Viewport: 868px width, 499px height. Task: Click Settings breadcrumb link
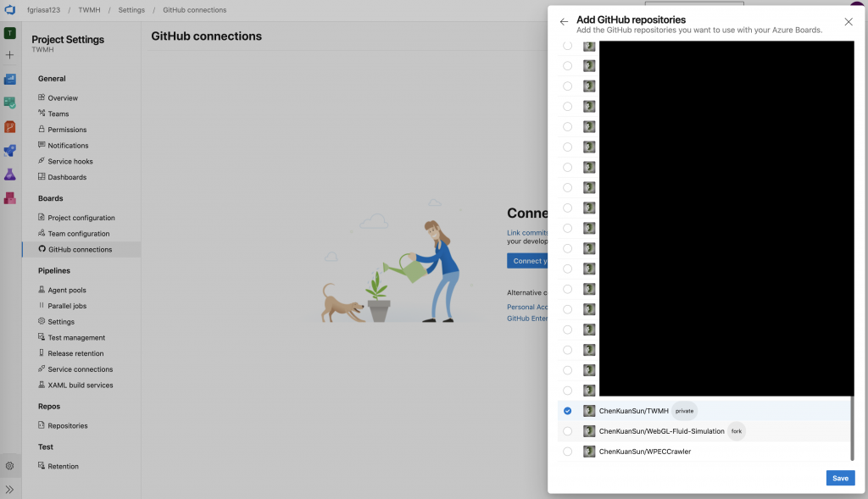pyautogui.click(x=131, y=10)
